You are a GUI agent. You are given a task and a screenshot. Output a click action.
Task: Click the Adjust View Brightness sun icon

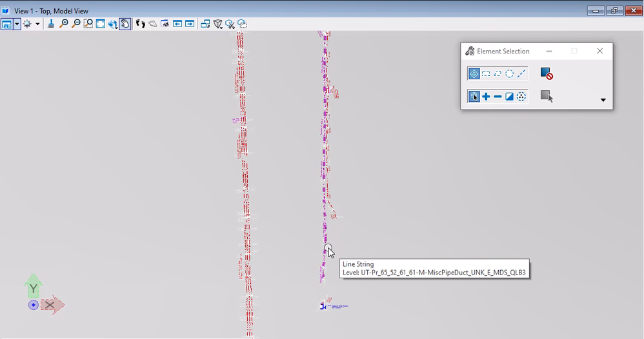(x=28, y=24)
